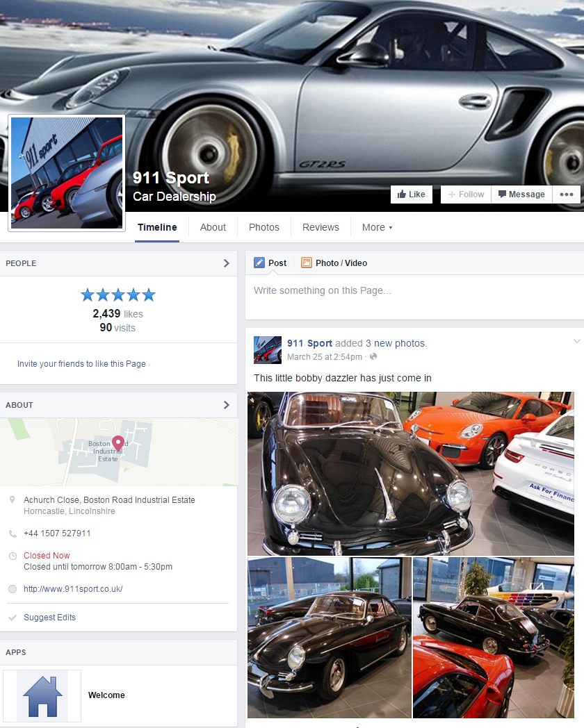Click the thumbs-up Like button
Viewport: 584px width, 728px height.
tap(411, 194)
